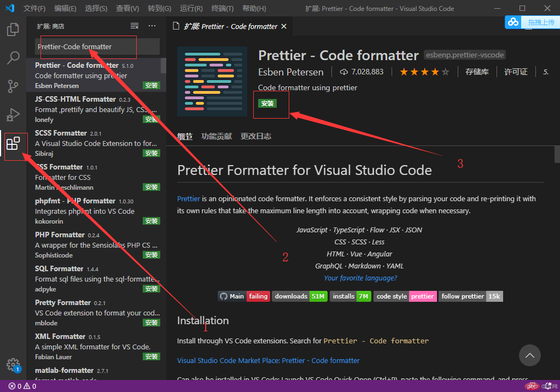Image resolution: width=560 pixels, height=392 pixels.
Task: Install XML Formatter by Fabian Lauer
Action: tap(151, 356)
